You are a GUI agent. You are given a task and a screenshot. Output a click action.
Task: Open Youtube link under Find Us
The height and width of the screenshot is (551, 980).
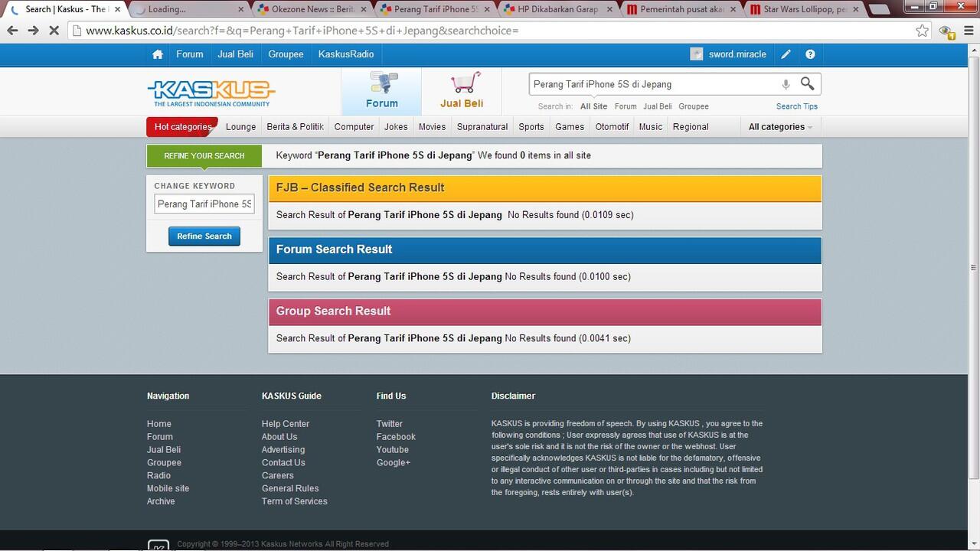click(x=393, y=450)
